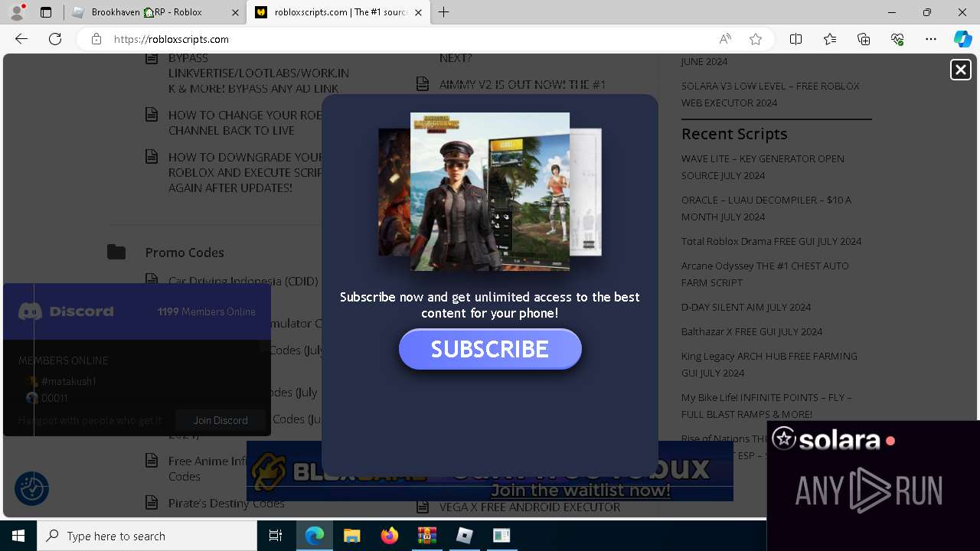This screenshot has width=980, height=551.
Task: Click Join Discord button in widget
Action: 220,420
